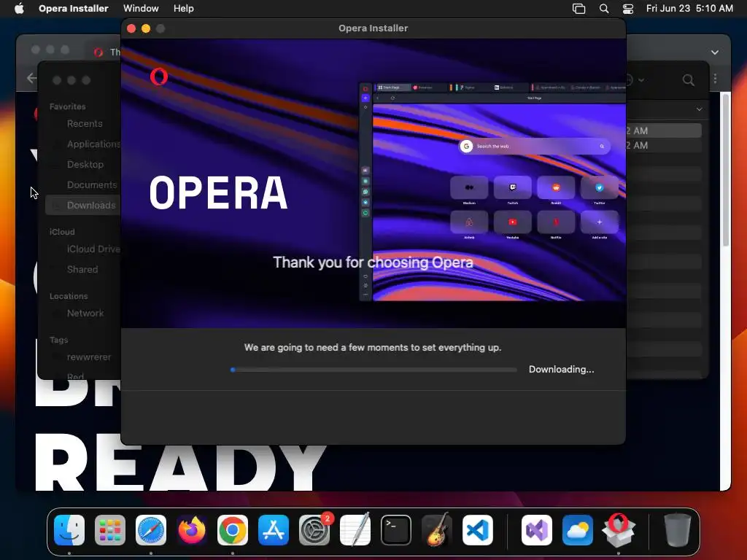Open the Weather app in the dock
Image resolution: width=747 pixels, height=560 pixels.
point(578,530)
